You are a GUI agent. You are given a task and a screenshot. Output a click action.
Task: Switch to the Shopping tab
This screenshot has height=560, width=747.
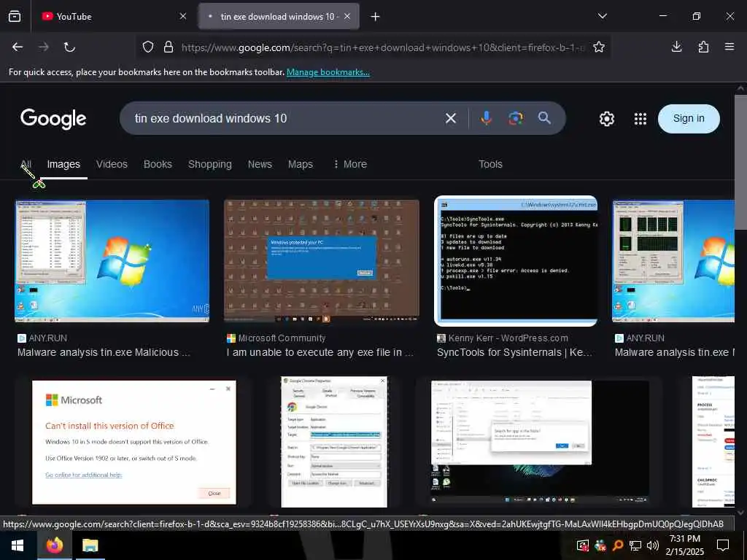[209, 164]
